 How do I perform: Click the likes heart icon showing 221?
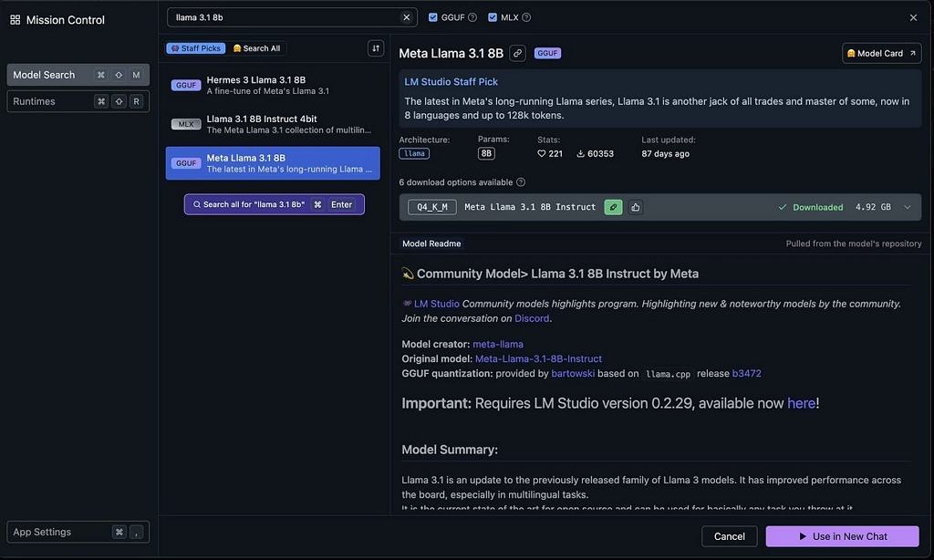(x=542, y=154)
